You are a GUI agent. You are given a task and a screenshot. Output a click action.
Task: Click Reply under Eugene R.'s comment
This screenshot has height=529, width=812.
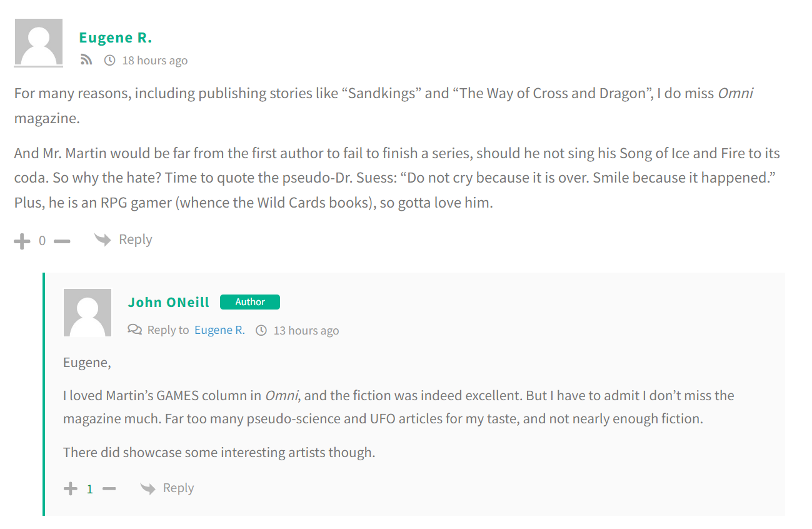pyautogui.click(x=136, y=239)
